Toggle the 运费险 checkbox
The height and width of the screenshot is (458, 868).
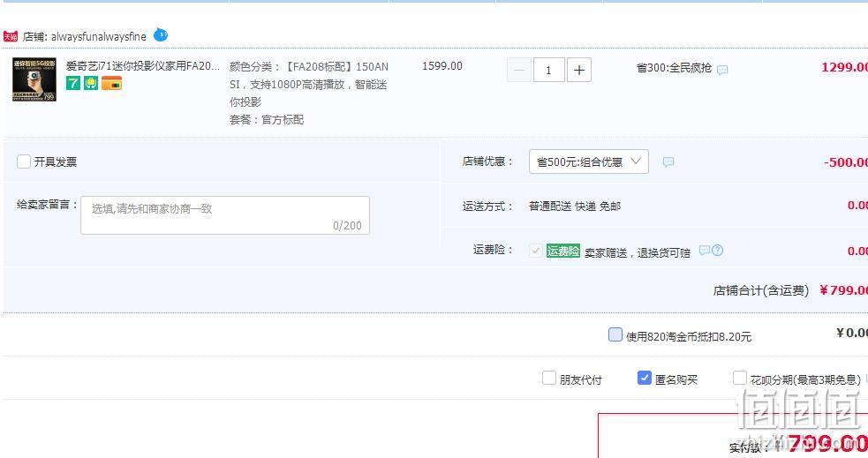pyautogui.click(x=535, y=251)
